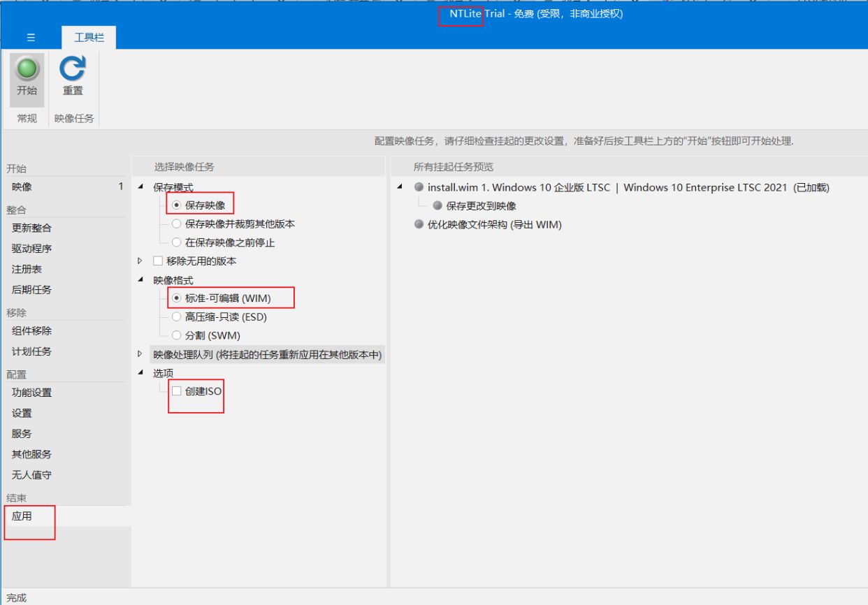Screen dimensions: 868x605
Task: Enable the 创建ISO checkbox
Action: [x=177, y=391]
